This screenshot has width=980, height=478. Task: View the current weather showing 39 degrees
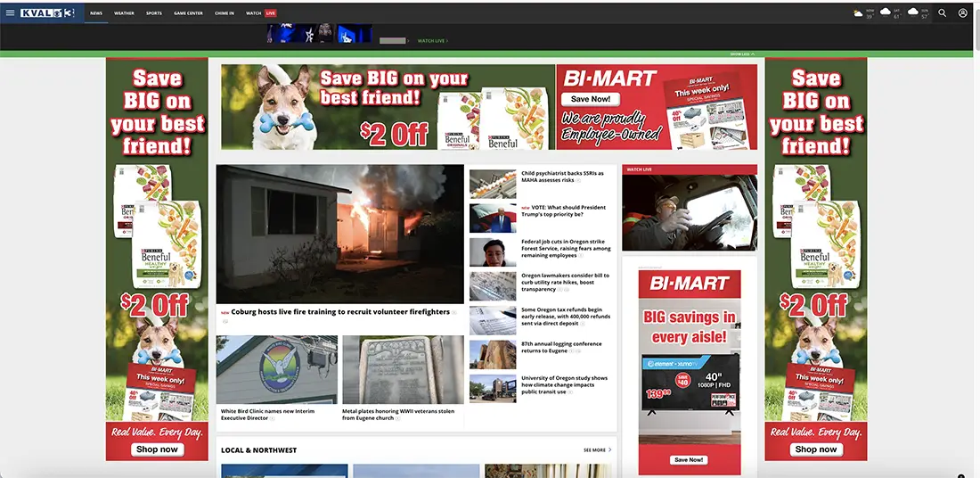click(863, 13)
